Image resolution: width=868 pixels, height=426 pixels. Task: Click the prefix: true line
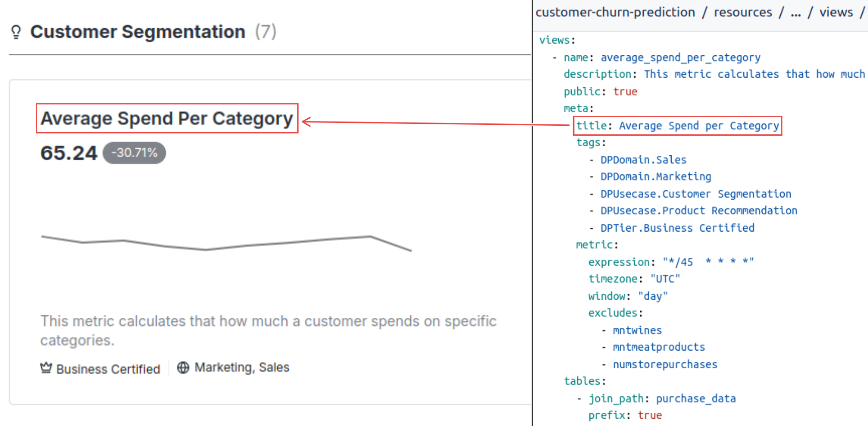click(625, 416)
